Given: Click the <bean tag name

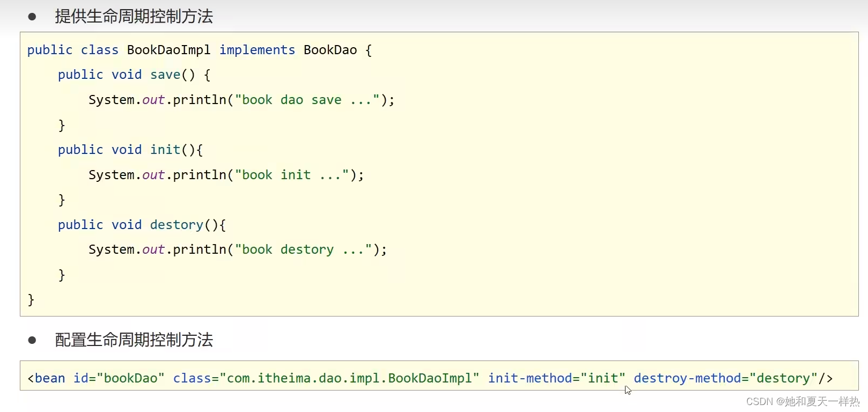Looking at the screenshot, I should tap(46, 378).
